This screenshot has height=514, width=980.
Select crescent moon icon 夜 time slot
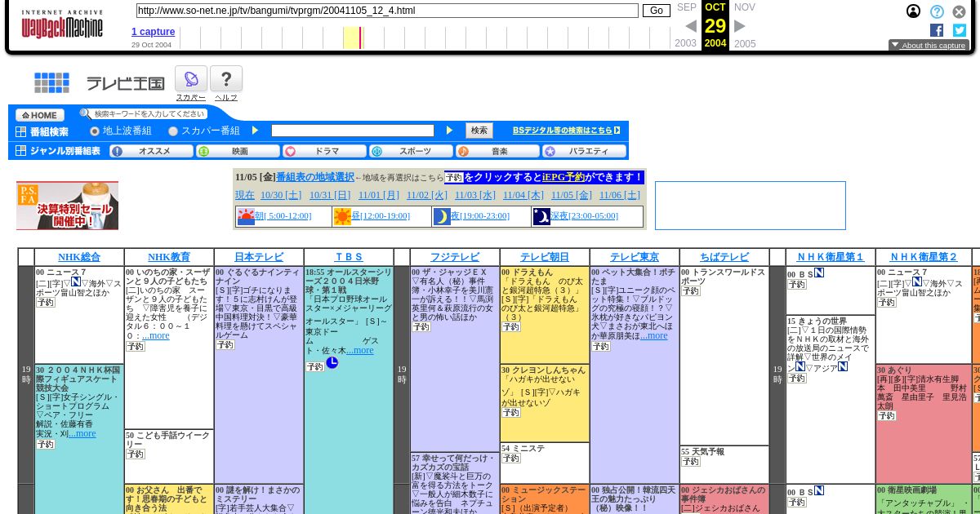pyautogui.click(x=442, y=216)
